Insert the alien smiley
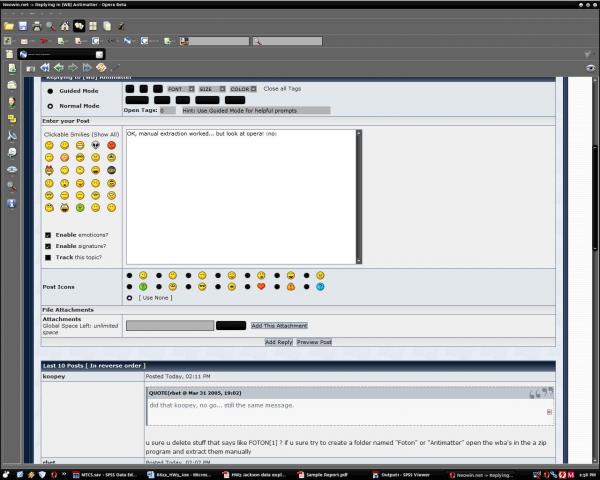 [96, 145]
